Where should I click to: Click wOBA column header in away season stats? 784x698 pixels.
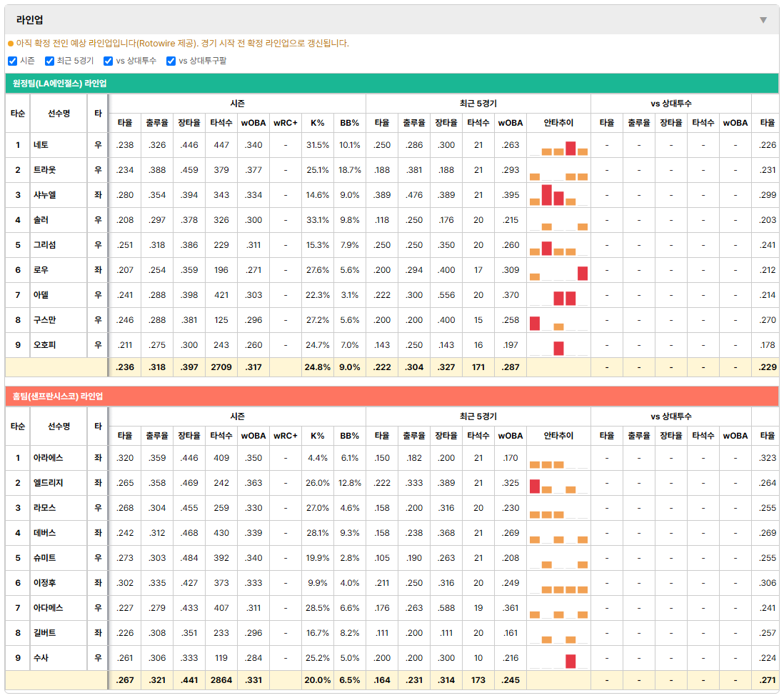click(253, 123)
